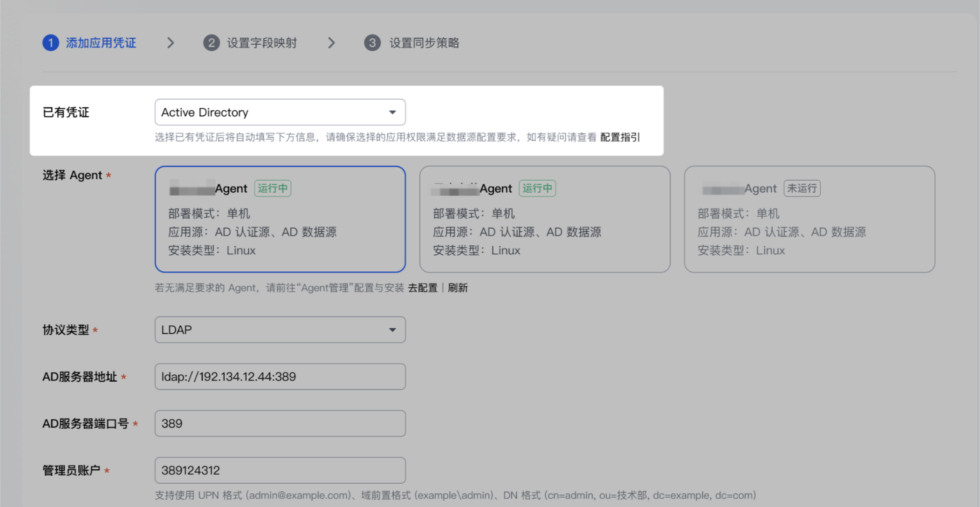Open the 已有凭证 Active Directory dropdown
Screen dimensions: 980x507
280,112
